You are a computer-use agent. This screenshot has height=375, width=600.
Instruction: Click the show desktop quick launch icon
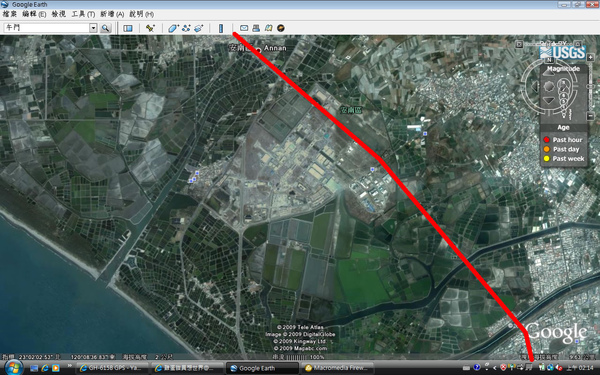[34, 368]
